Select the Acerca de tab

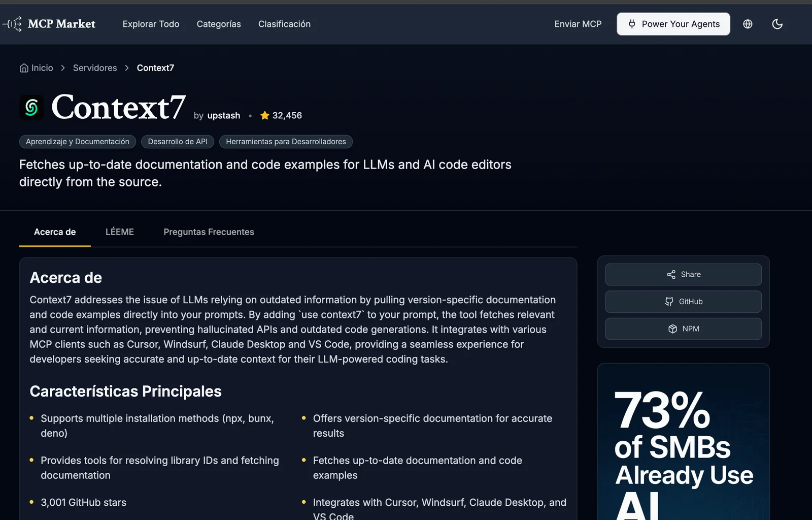pos(55,232)
